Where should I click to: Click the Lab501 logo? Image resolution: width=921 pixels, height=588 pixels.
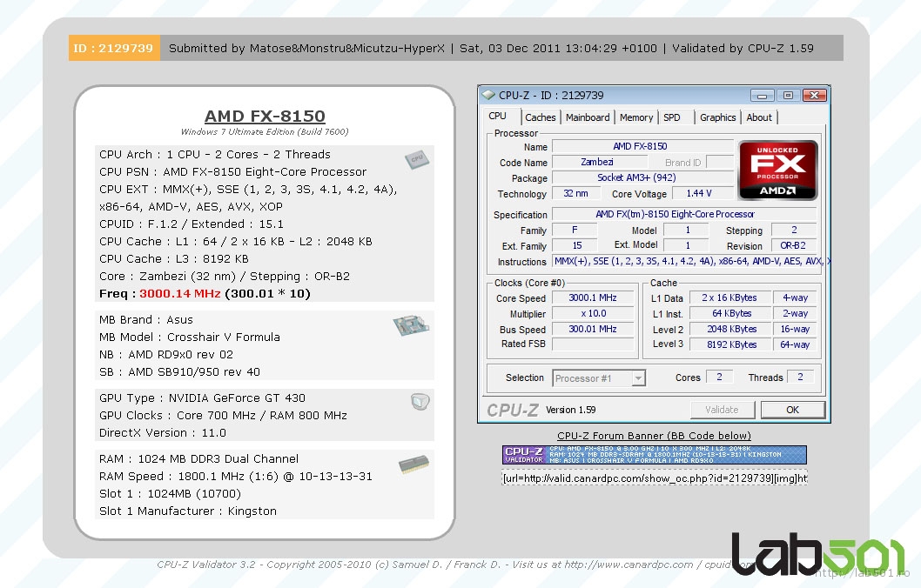(x=817, y=553)
